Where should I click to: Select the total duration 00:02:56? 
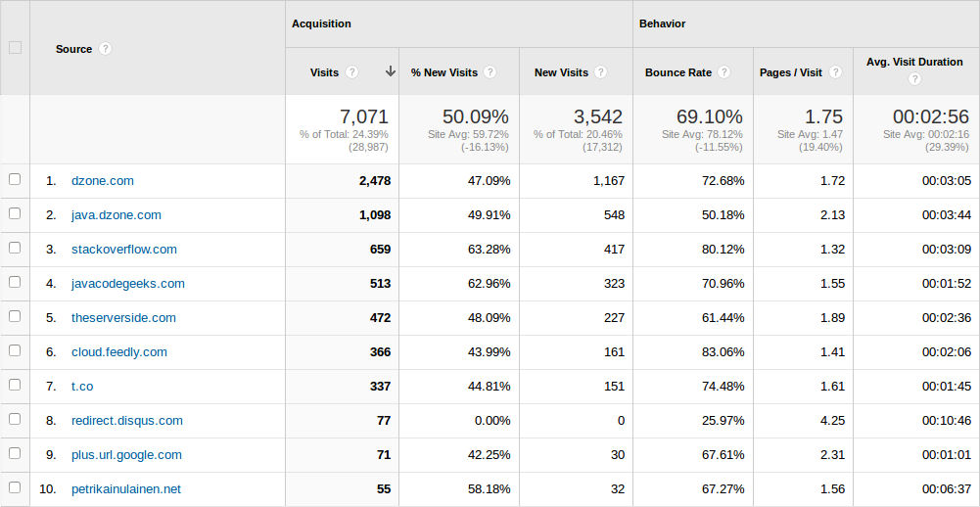point(931,116)
